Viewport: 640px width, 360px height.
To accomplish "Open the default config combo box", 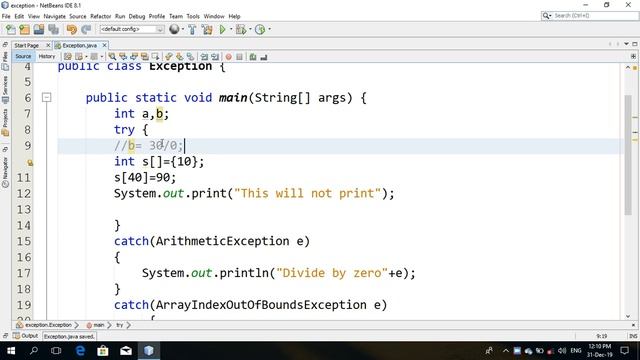I will pos(131,29).
